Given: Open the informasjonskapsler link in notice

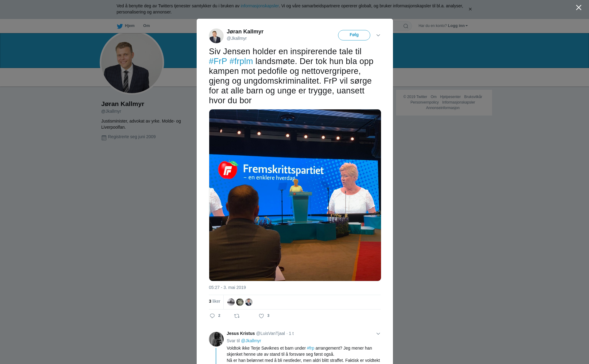Looking at the screenshot, I should (260, 6).
